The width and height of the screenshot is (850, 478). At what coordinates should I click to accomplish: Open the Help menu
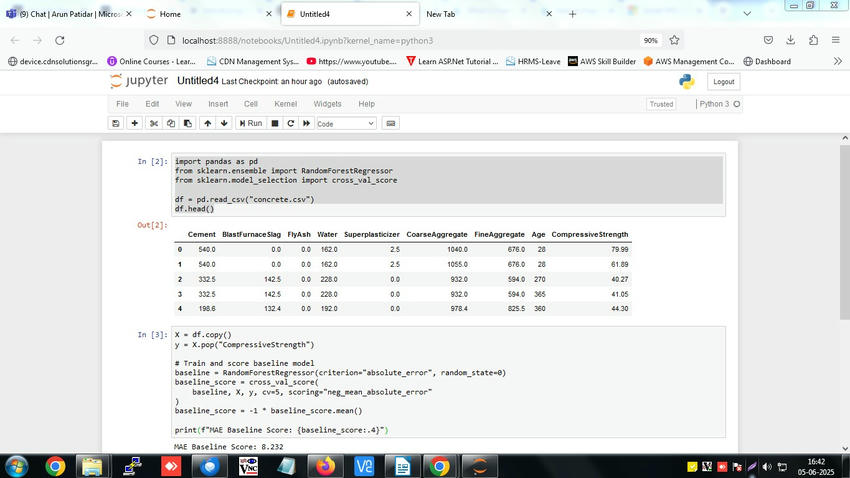(x=366, y=104)
